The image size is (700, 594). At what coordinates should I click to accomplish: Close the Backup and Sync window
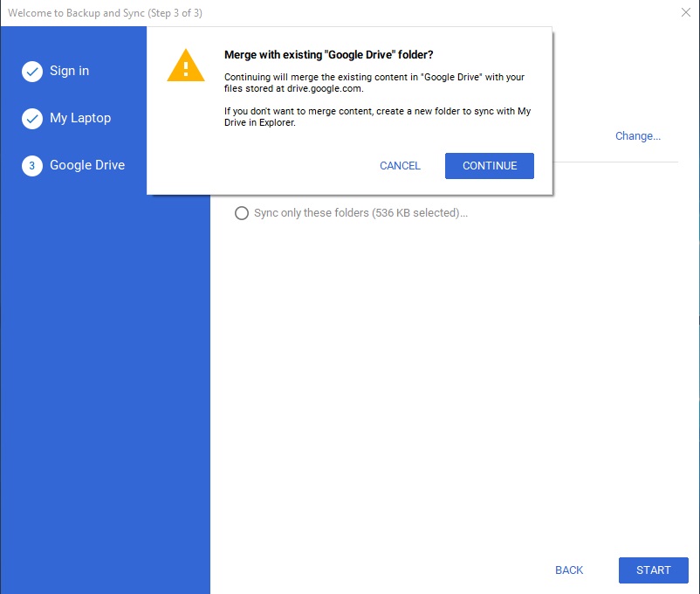pos(685,12)
